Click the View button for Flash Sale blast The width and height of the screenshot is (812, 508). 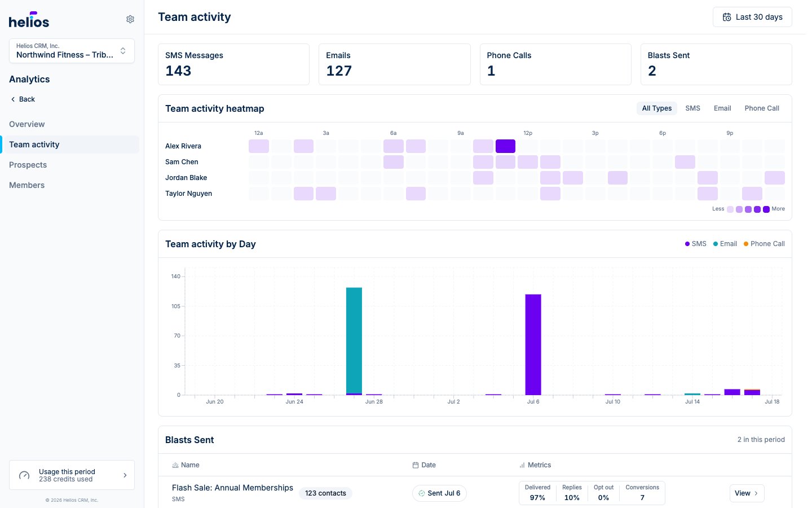(x=747, y=493)
